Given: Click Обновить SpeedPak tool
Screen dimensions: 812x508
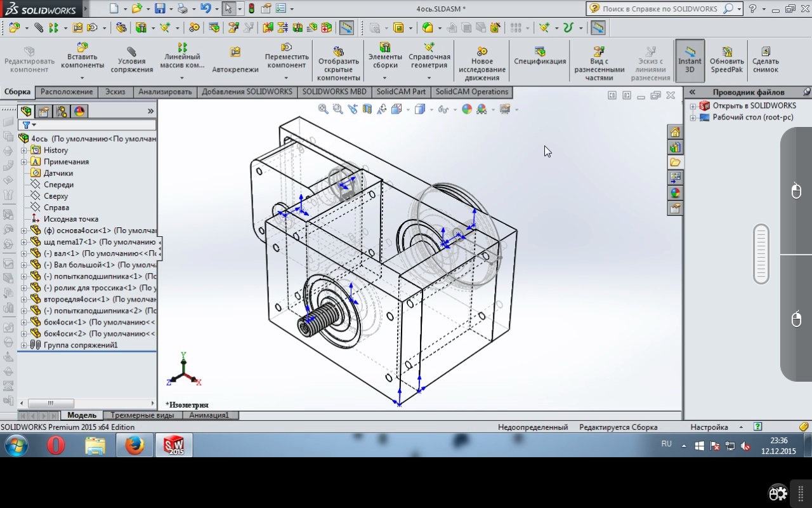Looking at the screenshot, I should [727, 60].
